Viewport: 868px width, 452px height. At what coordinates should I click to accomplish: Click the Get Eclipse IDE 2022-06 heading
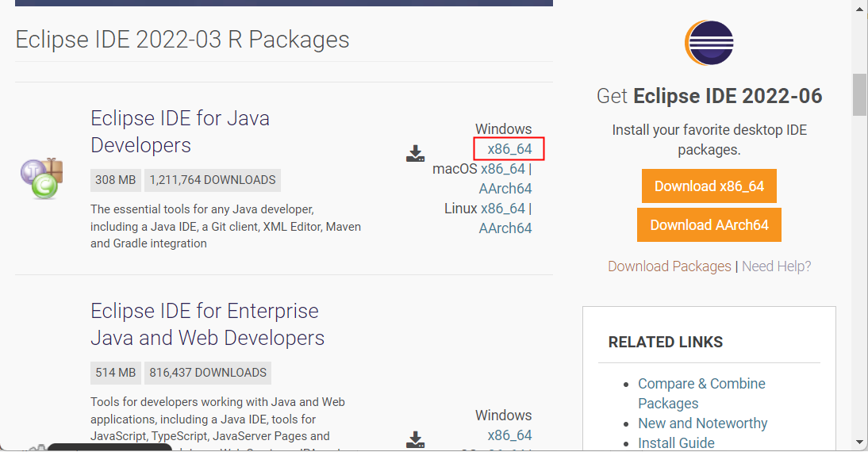coord(709,96)
